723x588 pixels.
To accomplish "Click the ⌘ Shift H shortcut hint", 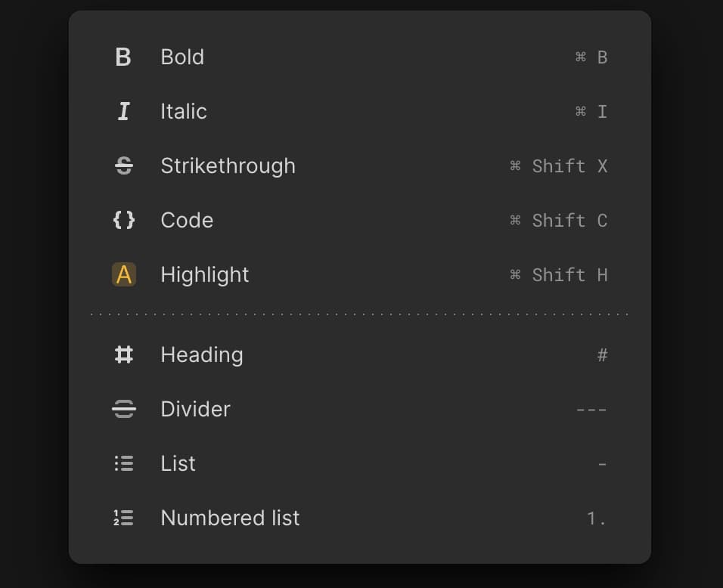I will pyautogui.click(x=559, y=275).
